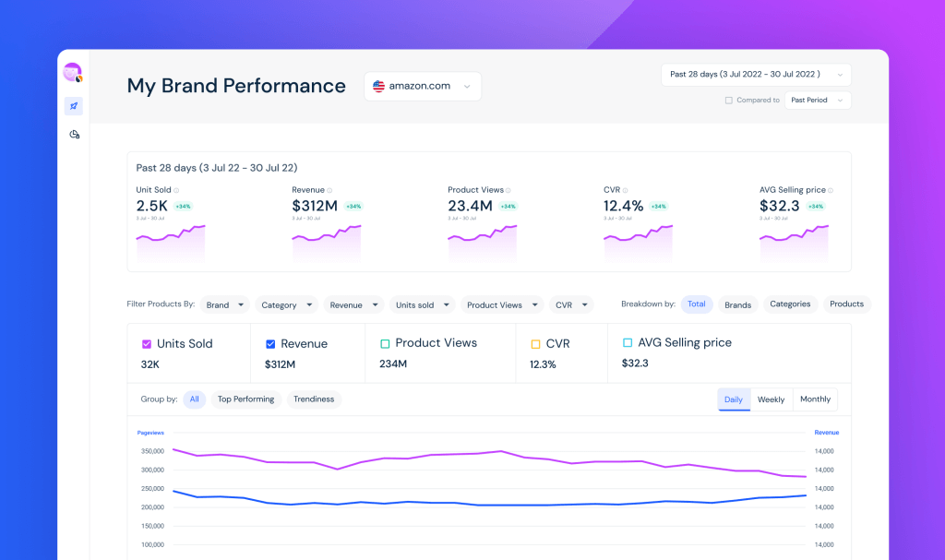The height and width of the screenshot is (560, 945).
Task: Click the US flag icon beside amazon.com
Action: [x=377, y=86]
